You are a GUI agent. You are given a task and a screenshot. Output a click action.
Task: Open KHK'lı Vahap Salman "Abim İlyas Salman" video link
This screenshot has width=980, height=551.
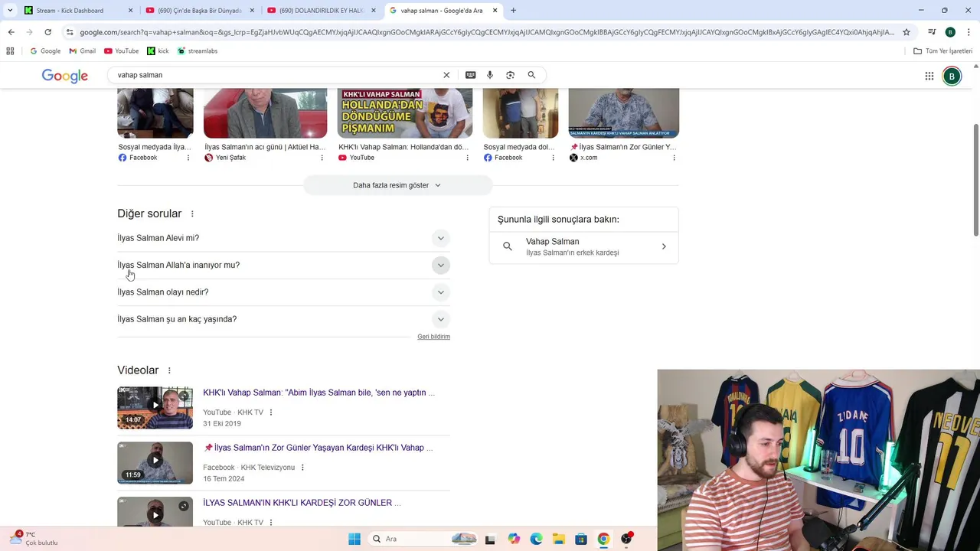(318, 393)
